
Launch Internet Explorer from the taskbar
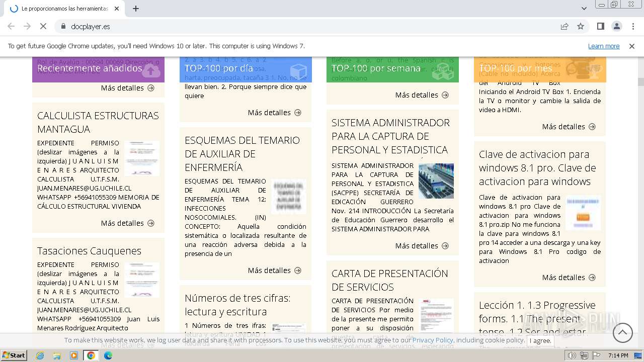[x=40, y=355]
